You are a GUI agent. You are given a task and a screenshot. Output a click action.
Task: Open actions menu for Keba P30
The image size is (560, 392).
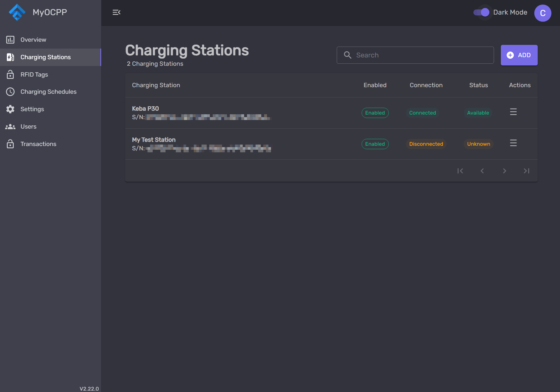[x=513, y=112]
